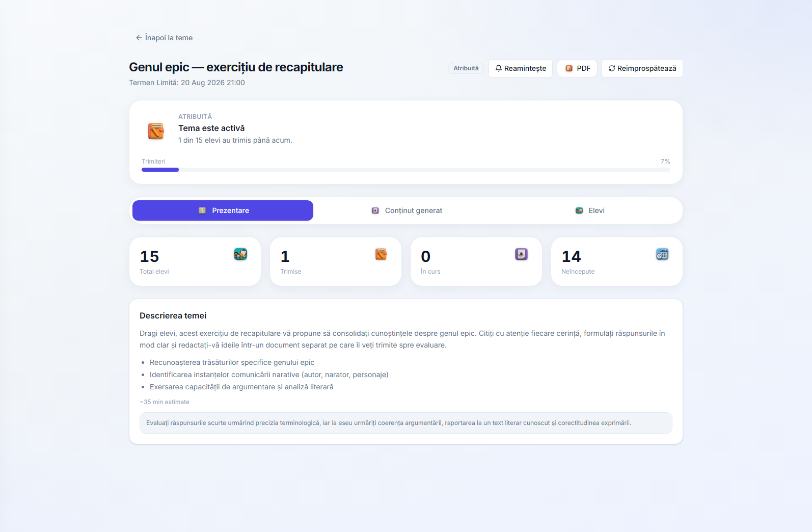Click the bell icon in Reamintește
The height and width of the screenshot is (532, 812).
pyautogui.click(x=499, y=68)
